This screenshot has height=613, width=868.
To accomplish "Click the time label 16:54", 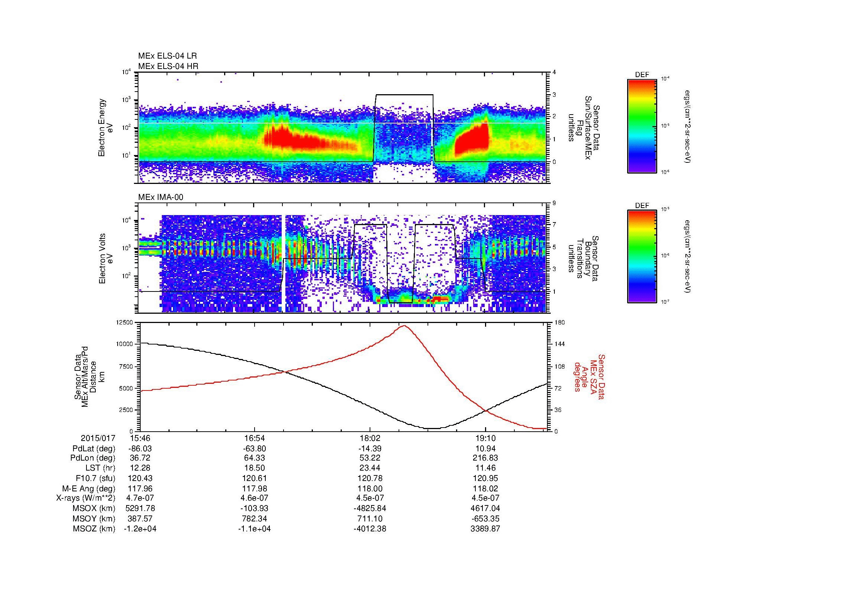I will [x=255, y=438].
